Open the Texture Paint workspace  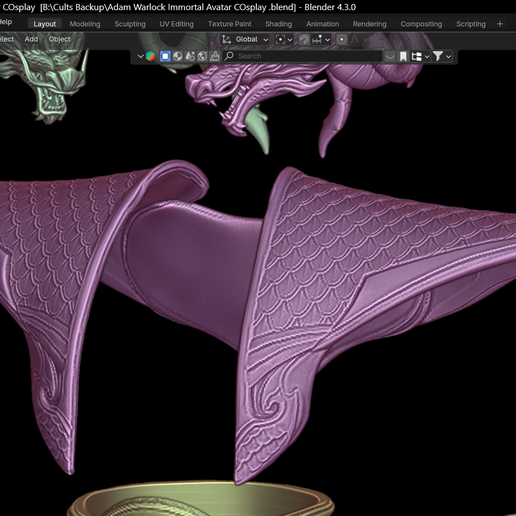click(230, 24)
